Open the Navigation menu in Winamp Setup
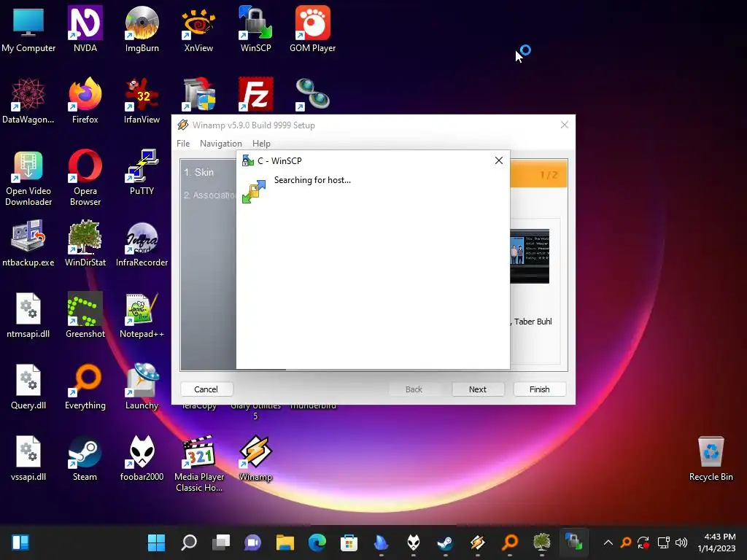The width and height of the screenshot is (747, 560). [220, 144]
